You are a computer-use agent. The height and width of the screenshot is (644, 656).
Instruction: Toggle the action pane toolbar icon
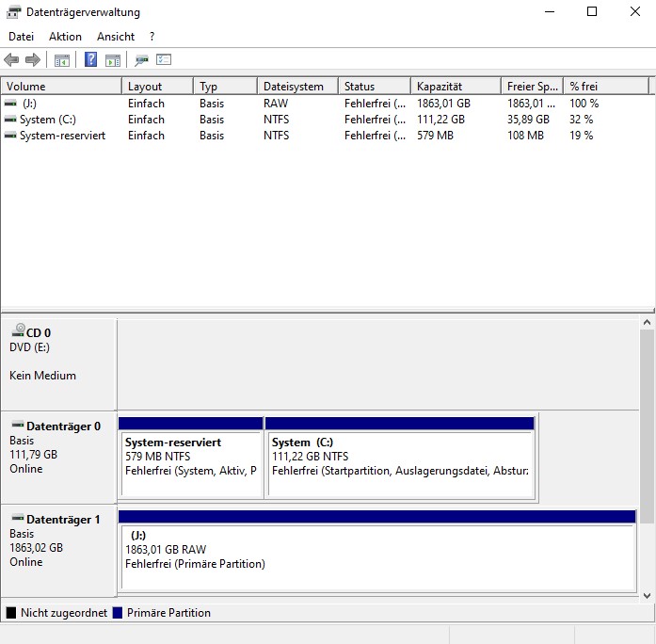(x=113, y=60)
